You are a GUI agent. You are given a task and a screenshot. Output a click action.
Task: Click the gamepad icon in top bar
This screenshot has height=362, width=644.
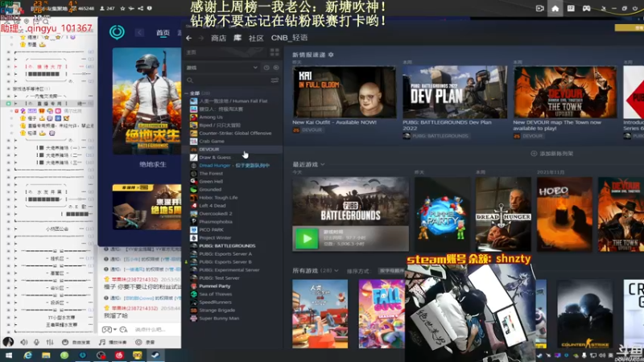pyautogui.click(x=587, y=8)
